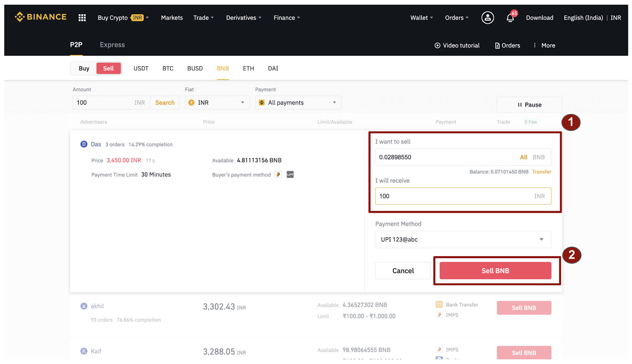Click Sell BNB in akhil row
This screenshot has width=632, height=364.
coord(524,308)
